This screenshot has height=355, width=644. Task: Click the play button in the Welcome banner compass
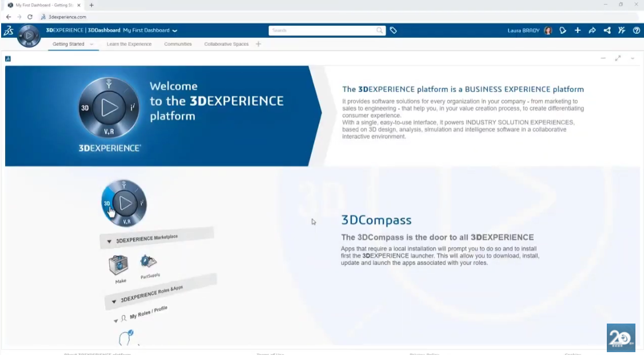point(109,107)
